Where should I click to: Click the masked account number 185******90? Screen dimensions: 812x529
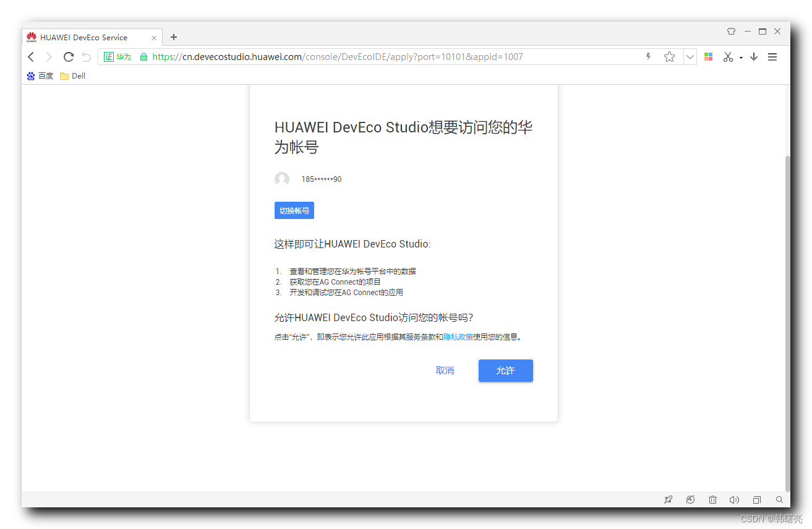[x=322, y=179]
